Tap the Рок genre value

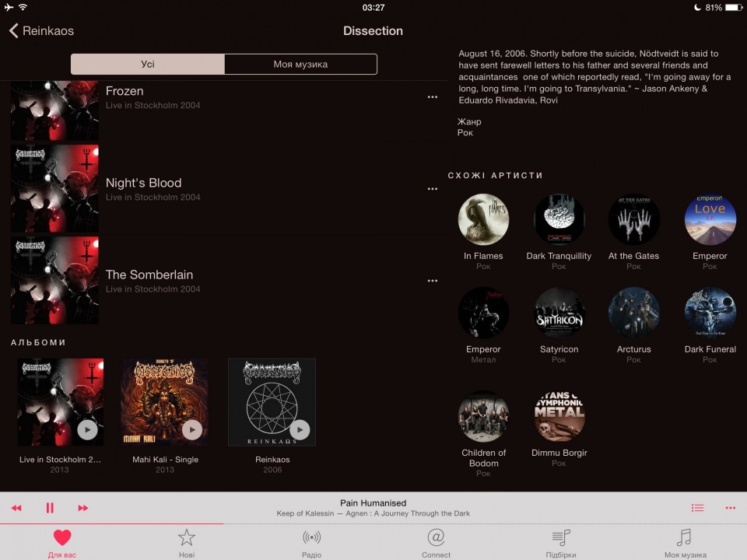click(465, 133)
